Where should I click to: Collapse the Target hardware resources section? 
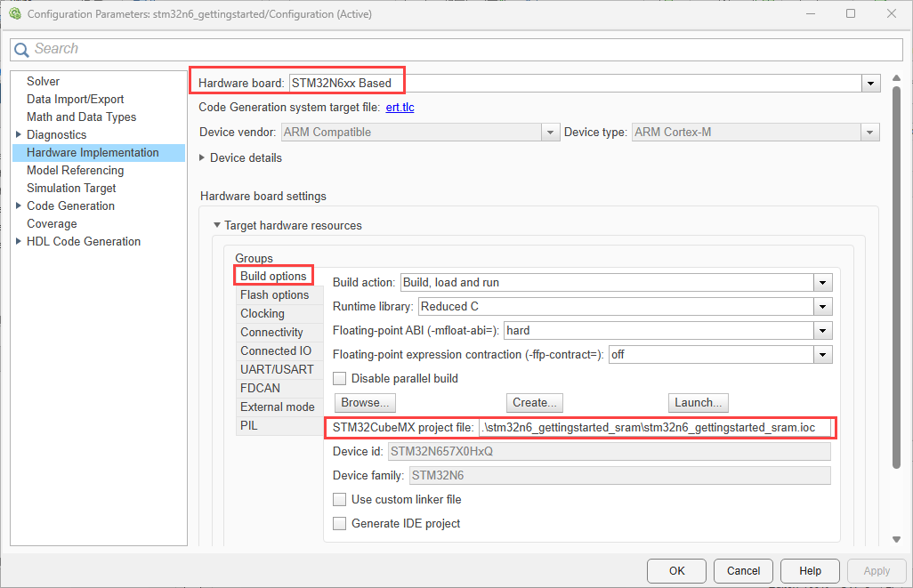click(x=217, y=225)
